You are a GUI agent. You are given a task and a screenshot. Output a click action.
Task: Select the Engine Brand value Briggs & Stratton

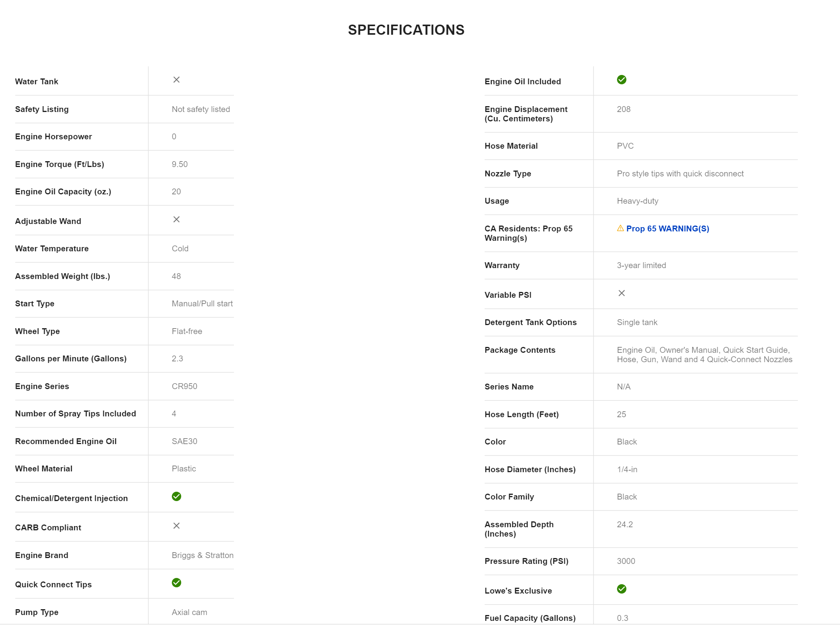click(x=202, y=555)
